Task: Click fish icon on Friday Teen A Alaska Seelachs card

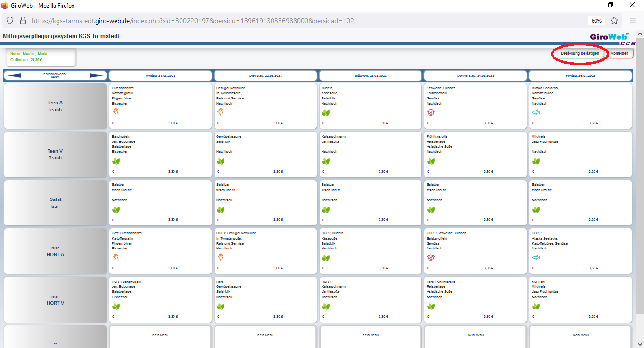Action: [536, 112]
